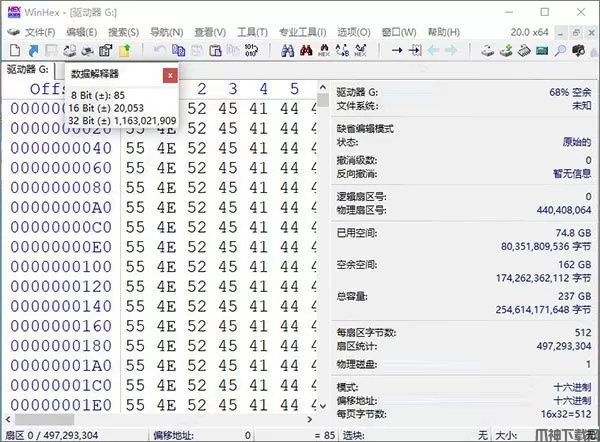Open the 文件(F) menu
600x442 pixels.
coord(39,32)
